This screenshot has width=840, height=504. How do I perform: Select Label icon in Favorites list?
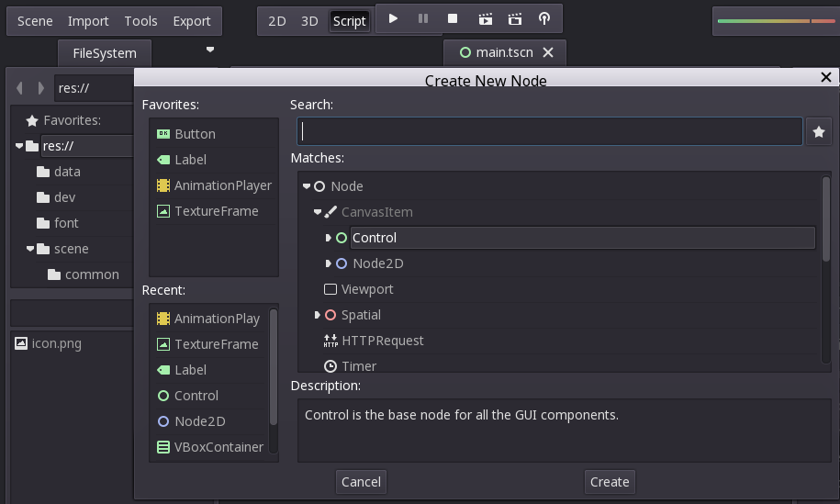[x=163, y=160]
